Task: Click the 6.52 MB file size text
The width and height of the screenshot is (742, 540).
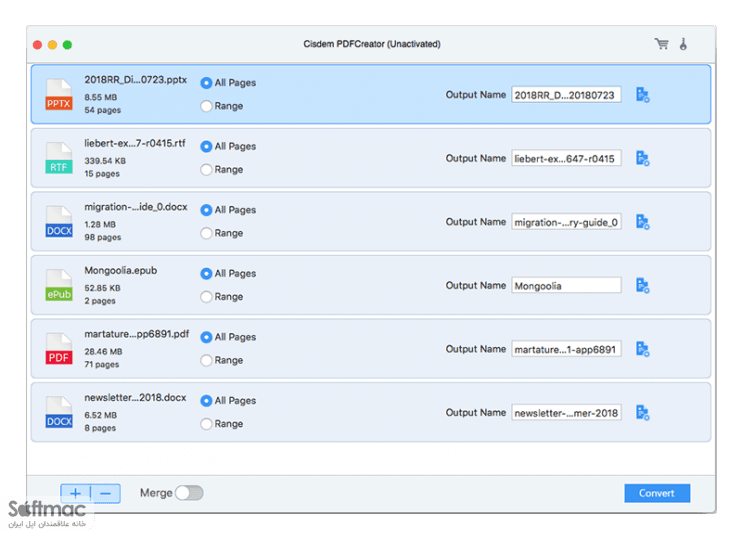Action: (100, 415)
